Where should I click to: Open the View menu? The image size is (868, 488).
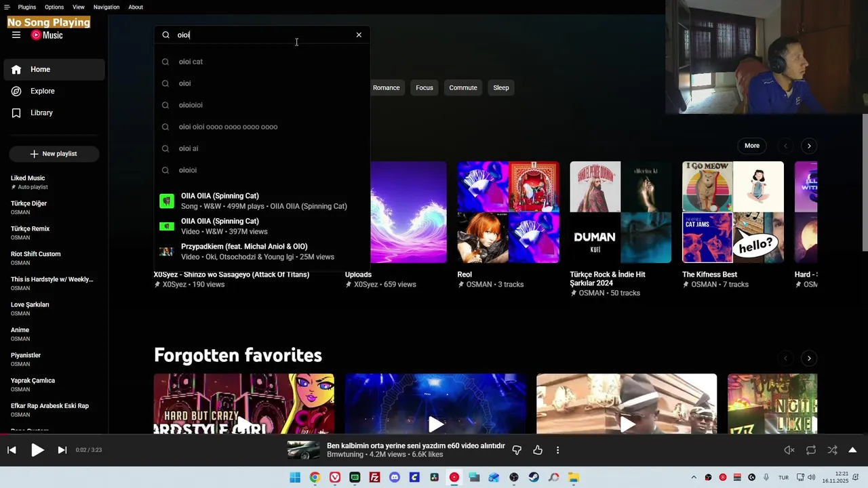coord(79,7)
